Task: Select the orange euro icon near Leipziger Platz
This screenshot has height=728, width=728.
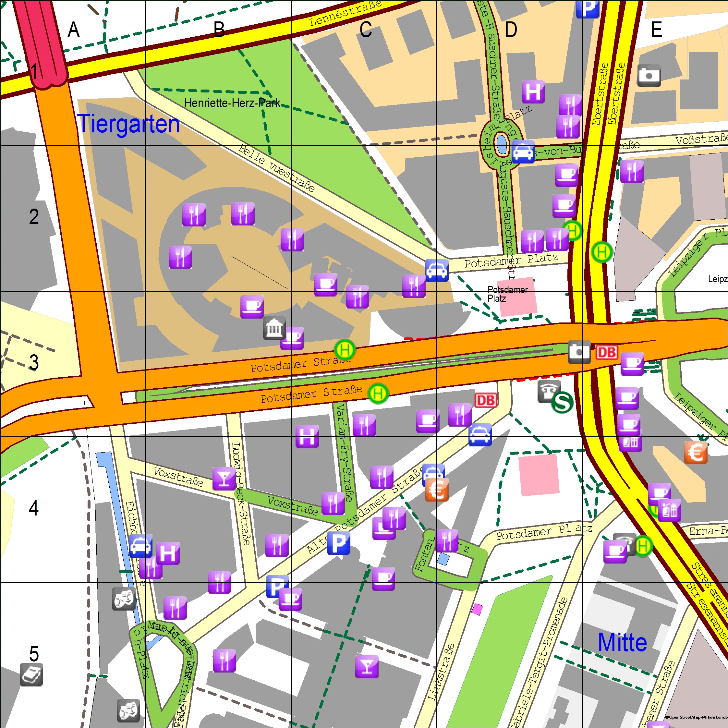Action: tap(696, 452)
